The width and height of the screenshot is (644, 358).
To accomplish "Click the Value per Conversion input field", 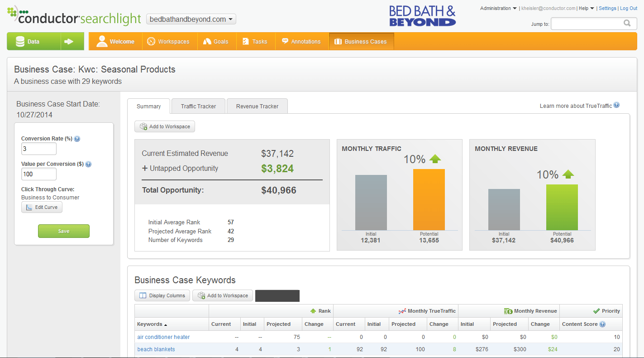I will 39,174.
